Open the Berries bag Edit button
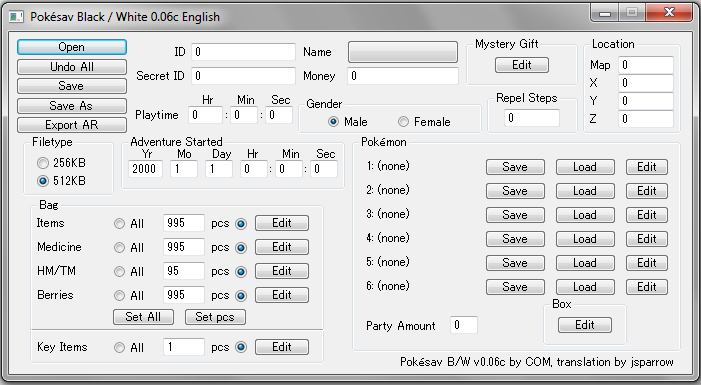The height and width of the screenshot is (385, 701). [x=282, y=295]
